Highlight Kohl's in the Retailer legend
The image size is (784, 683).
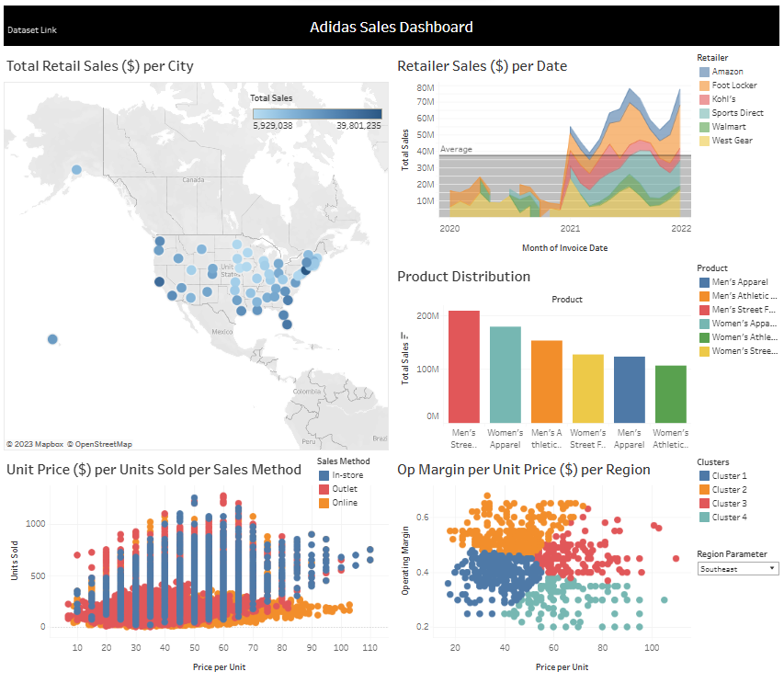click(x=704, y=99)
